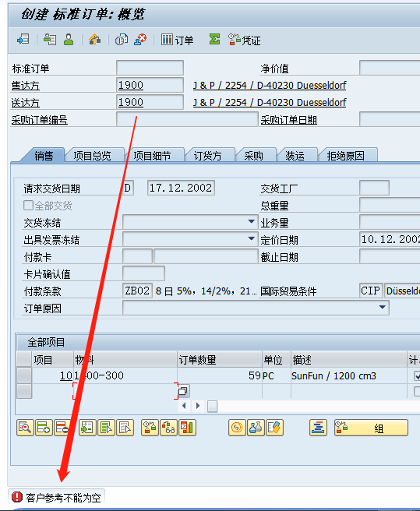Screen dimensions: 420x511
Task: Click the delete row icon below table
Action: click(x=62, y=428)
